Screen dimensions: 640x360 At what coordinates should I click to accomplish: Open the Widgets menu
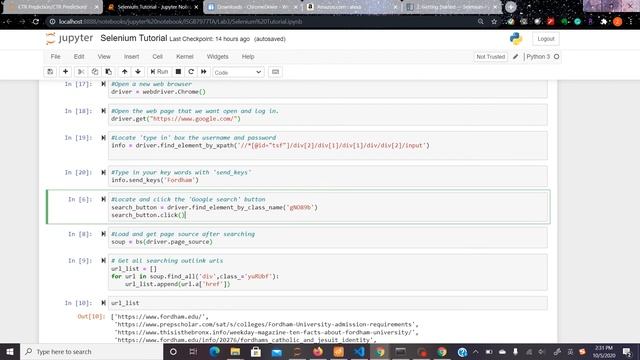coord(218,57)
